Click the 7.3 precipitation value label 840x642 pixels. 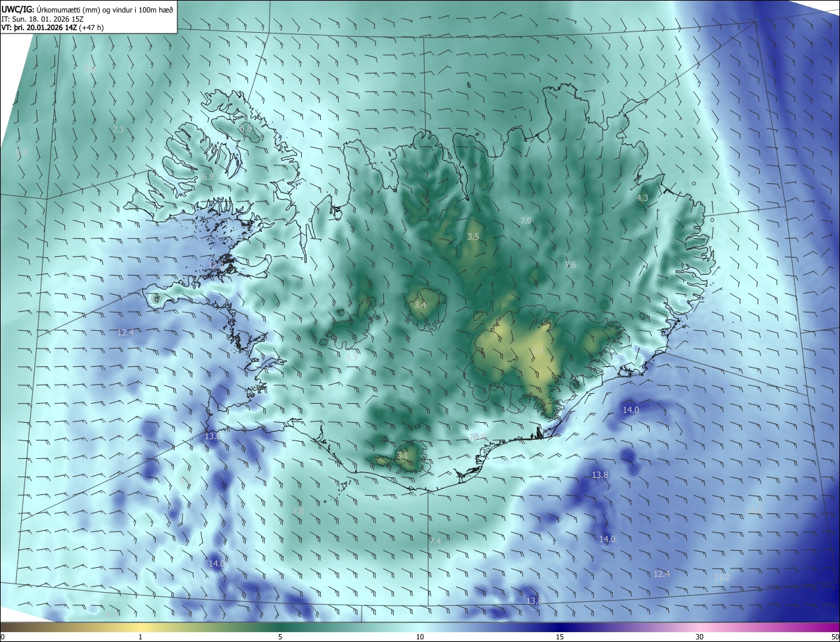coord(118,130)
